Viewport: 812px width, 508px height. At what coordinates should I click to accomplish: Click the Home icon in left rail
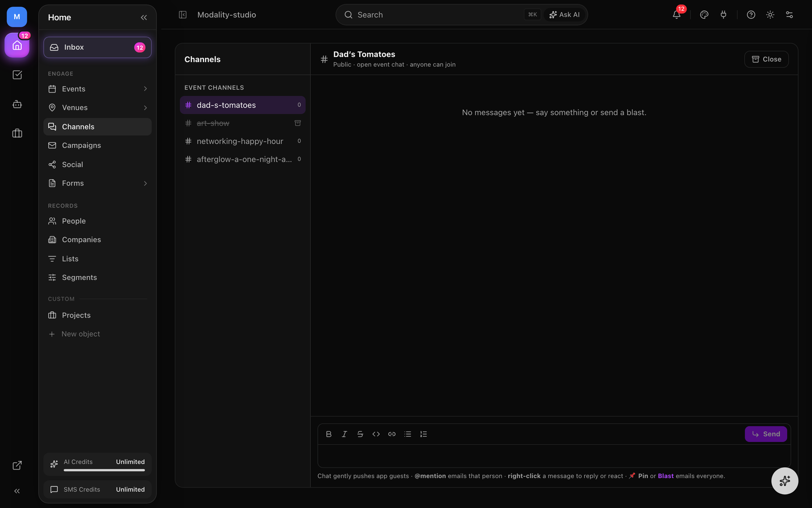(17, 46)
